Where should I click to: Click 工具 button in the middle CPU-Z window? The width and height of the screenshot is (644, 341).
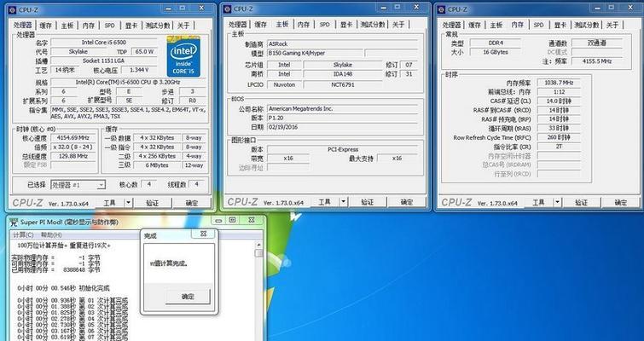pyautogui.click(x=324, y=202)
